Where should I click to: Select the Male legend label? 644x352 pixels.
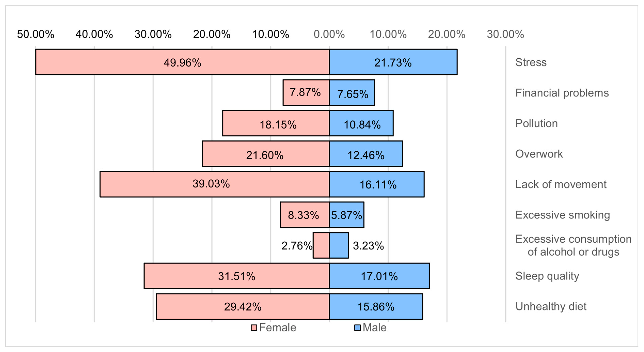tap(374, 328)
